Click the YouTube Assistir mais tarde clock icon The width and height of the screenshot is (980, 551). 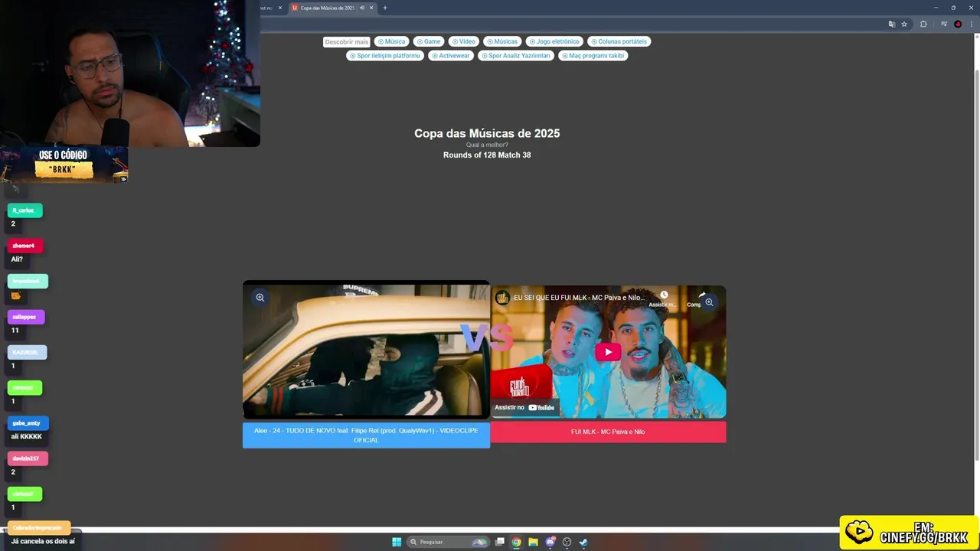664,295
